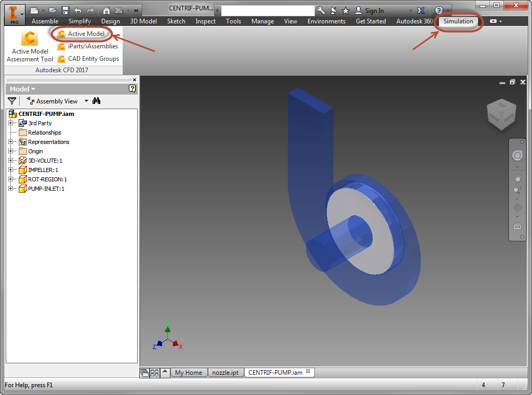Open Model browser help icon

132,88
